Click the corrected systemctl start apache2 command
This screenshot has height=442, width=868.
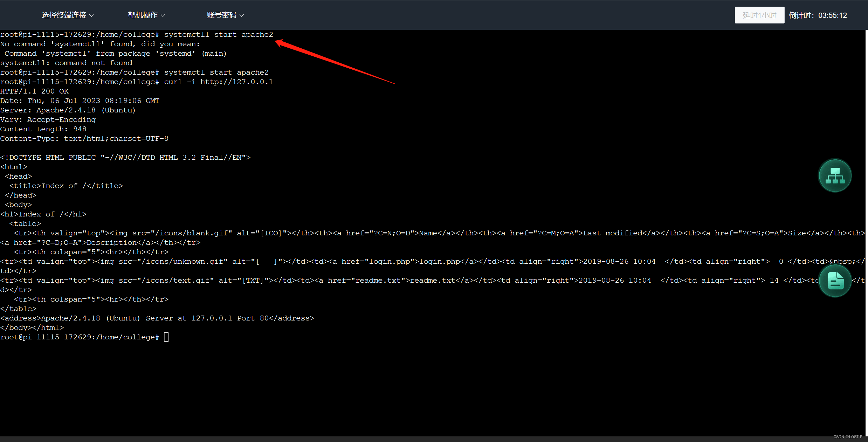point(216,72)
